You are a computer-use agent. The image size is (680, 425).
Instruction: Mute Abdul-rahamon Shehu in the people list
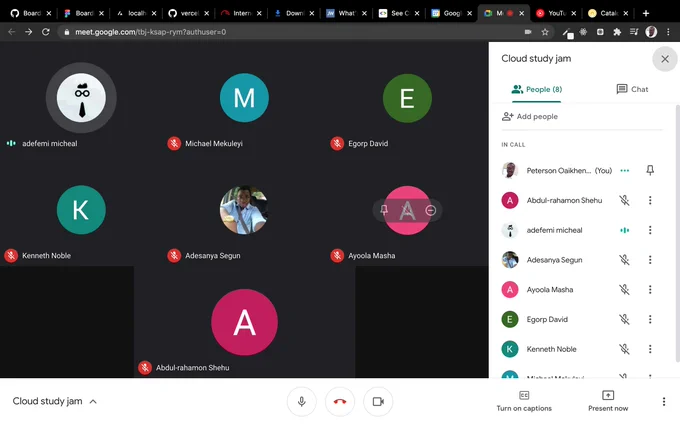[624, 200]
